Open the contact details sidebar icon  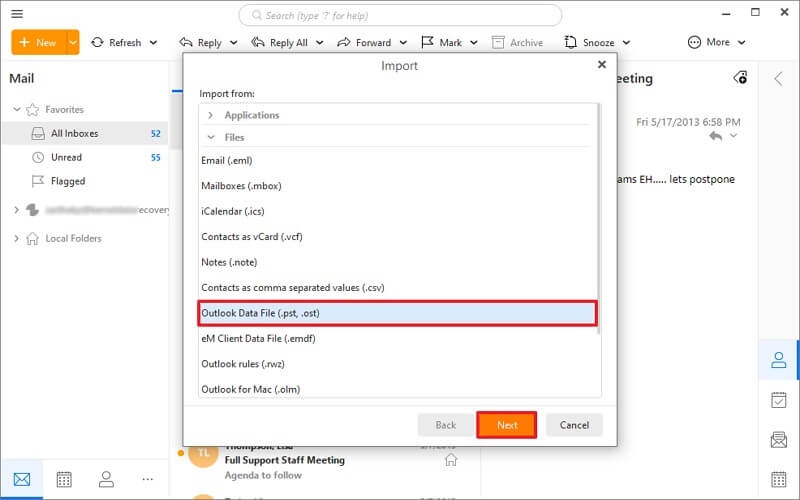(x=779, y=360)
